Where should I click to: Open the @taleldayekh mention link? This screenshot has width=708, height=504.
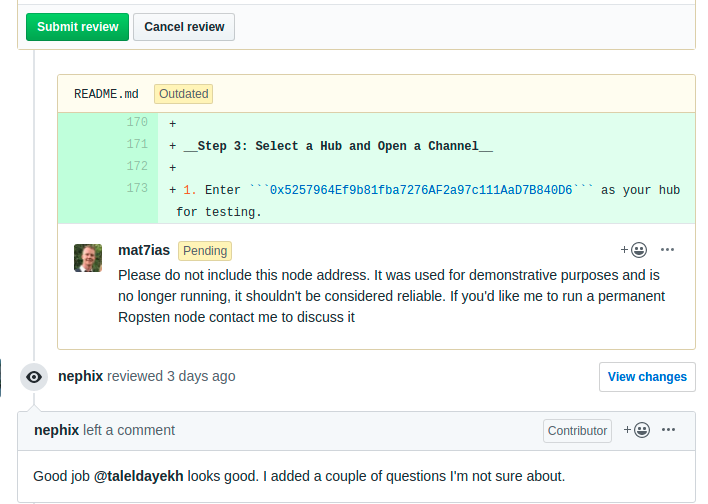(139, 476)
